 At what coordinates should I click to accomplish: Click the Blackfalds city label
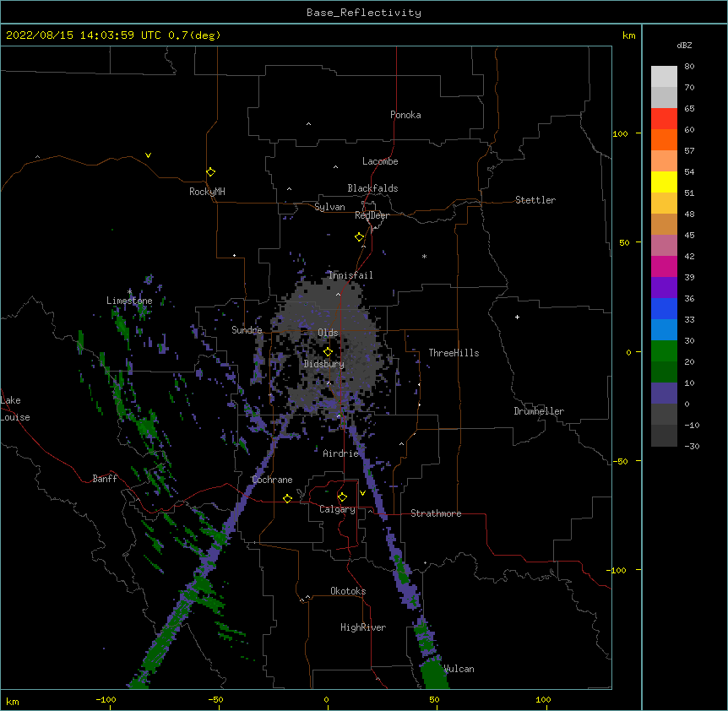point(372,188)
